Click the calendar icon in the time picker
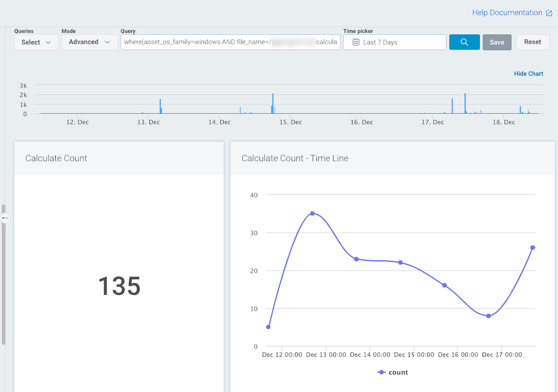The width and height of the screenshot is (558, 392). [356, 42]
